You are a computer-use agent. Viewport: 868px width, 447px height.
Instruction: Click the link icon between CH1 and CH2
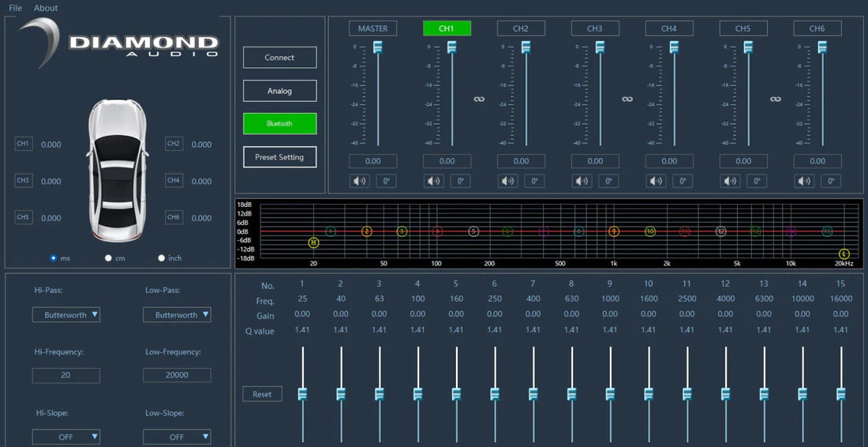coord(479,99)
